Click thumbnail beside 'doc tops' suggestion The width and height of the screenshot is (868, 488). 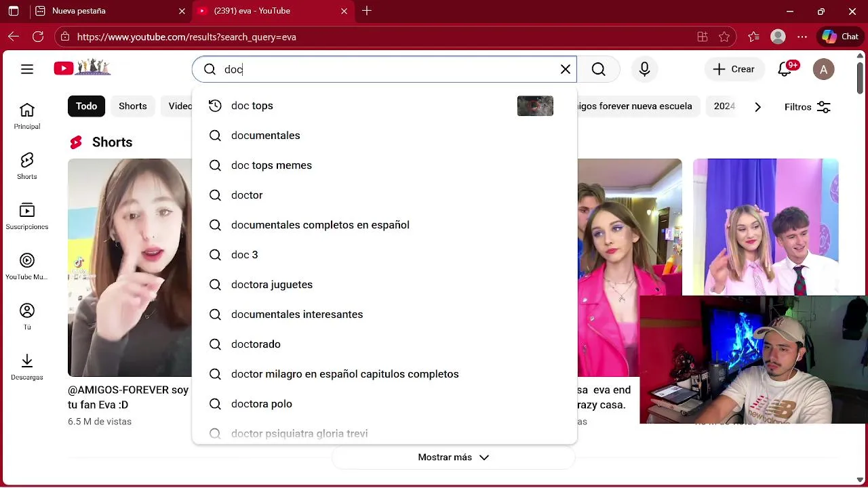[535, 106]
